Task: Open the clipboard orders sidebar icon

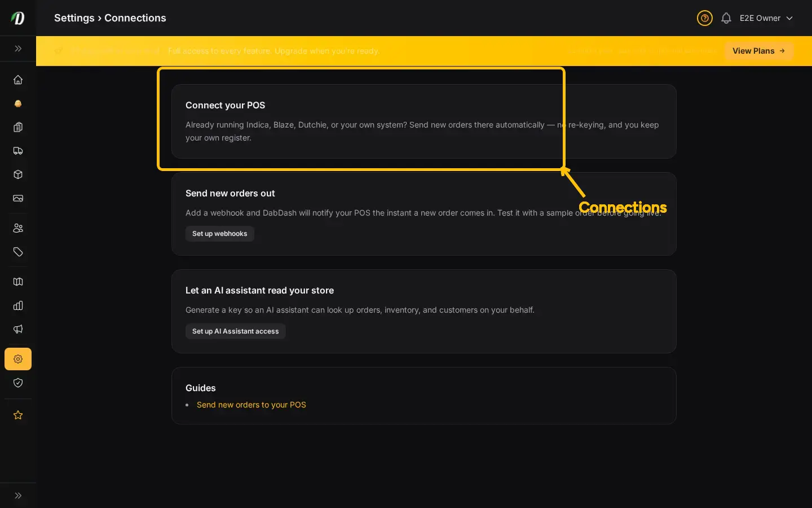Action: pyautogui.click(x=18, y=127)
